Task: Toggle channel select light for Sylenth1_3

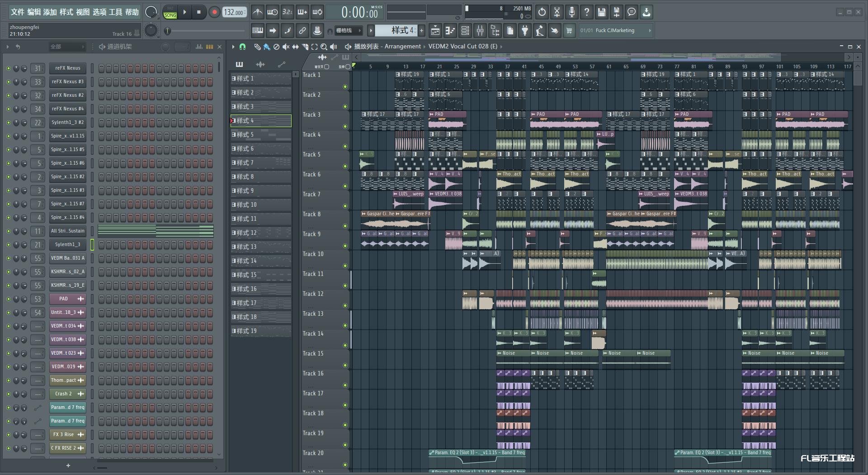Action: (x=92, y=245)
